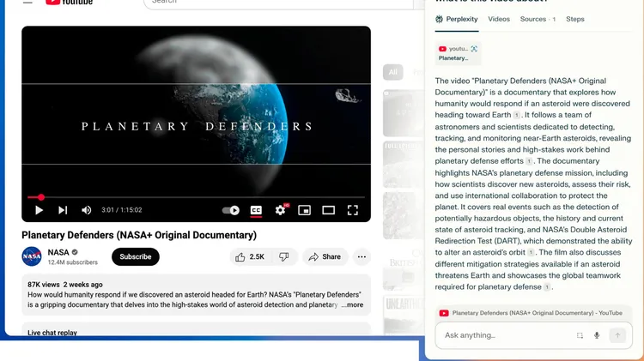The image size is (644, 361).
Task: Click the NASA verified badge
Action: (x=75, y=252)
